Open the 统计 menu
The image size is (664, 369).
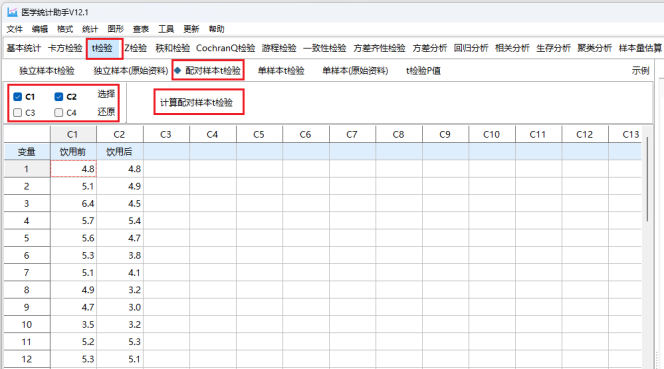point(90,29)
